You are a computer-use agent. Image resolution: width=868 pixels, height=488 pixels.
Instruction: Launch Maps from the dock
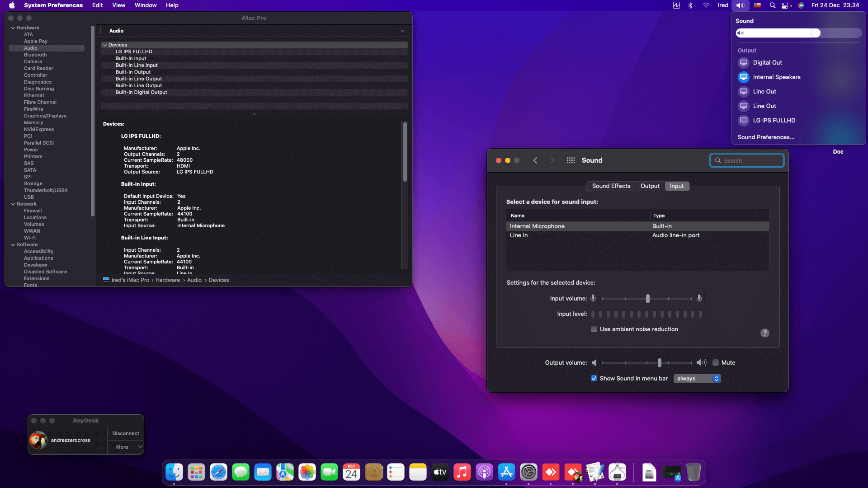(x=285, y=473)
